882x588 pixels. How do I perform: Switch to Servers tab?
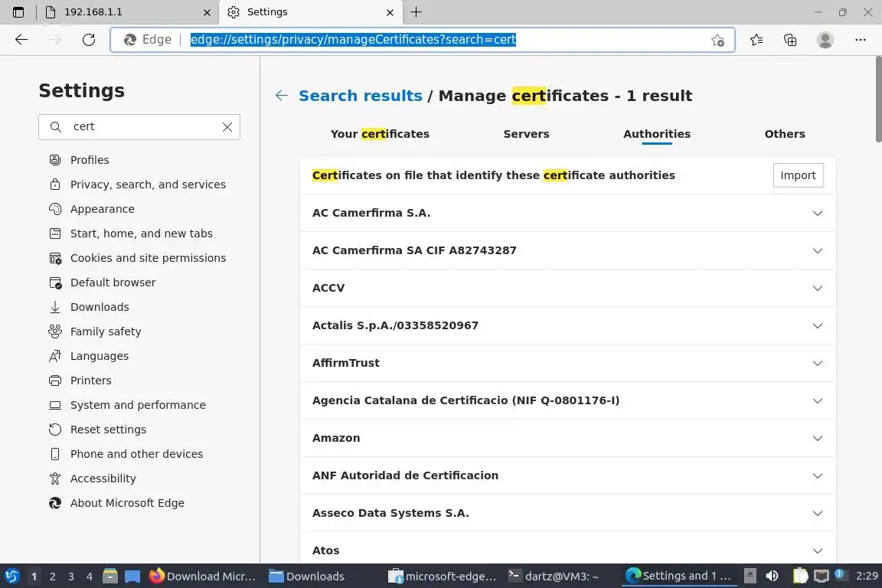(x=526, y=134)
